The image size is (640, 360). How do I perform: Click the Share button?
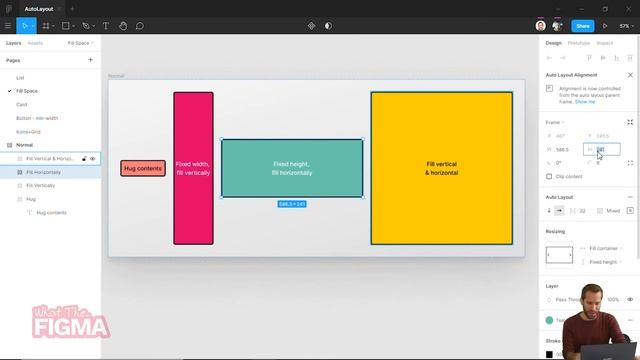click(x=582, y=26)
